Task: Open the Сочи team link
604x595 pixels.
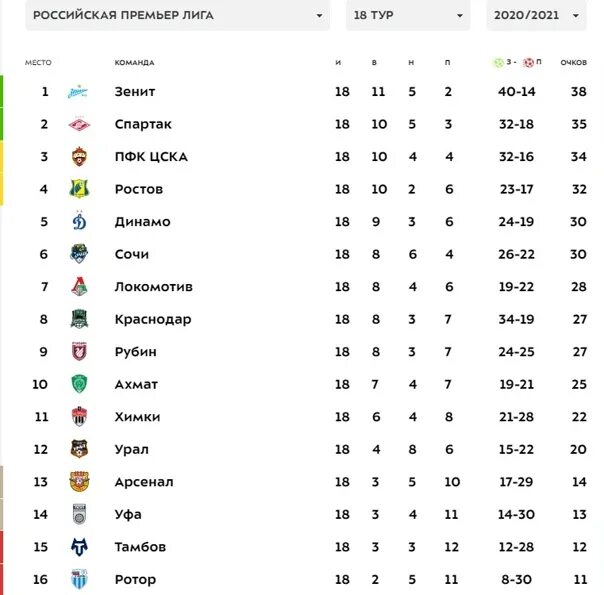Action: tap(132, 254)
